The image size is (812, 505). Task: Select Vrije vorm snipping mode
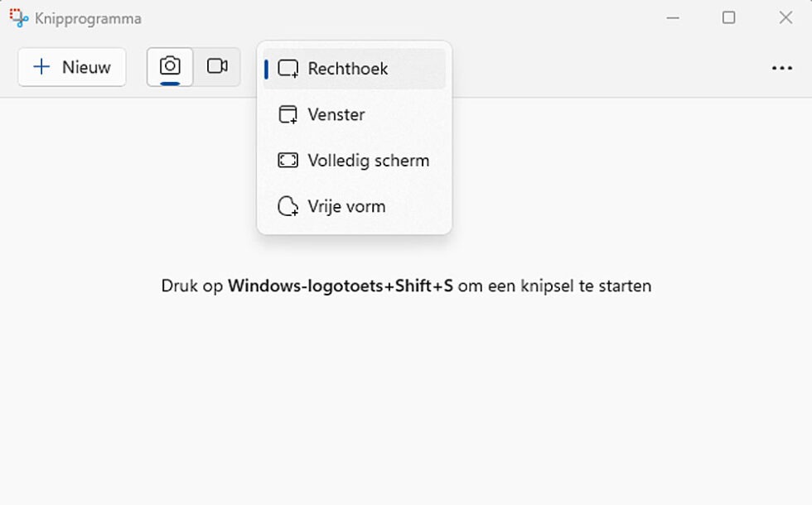coord(346,206)
